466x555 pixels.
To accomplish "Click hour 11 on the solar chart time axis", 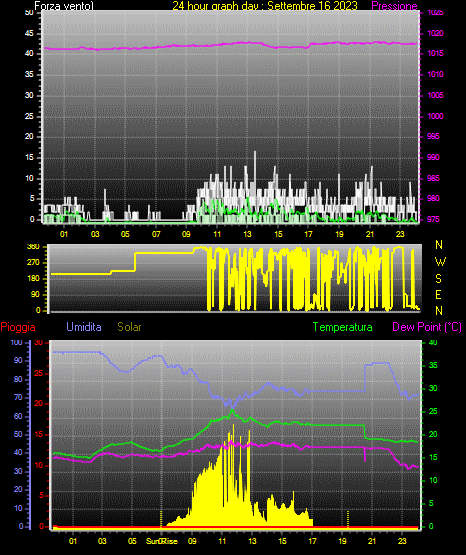I will click(x=222, y=541).
